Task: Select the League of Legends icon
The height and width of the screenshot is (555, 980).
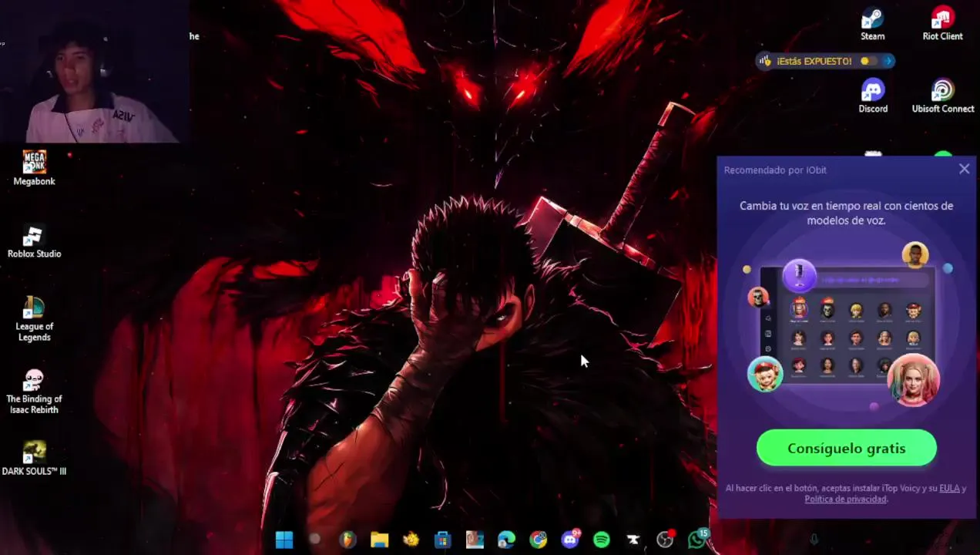Action: pyautogui.click(x=34, y=318)
